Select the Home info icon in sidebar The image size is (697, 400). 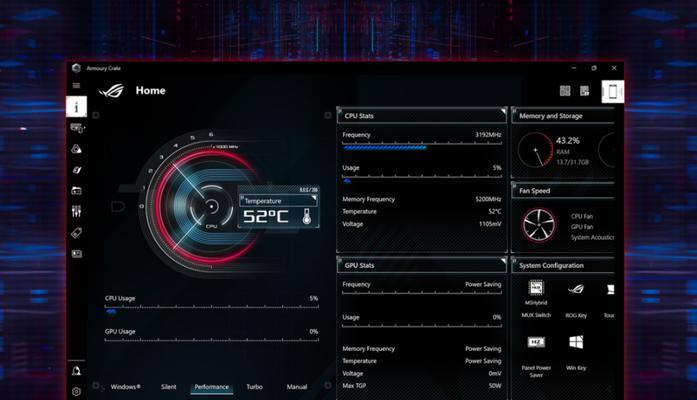(76, 107)
